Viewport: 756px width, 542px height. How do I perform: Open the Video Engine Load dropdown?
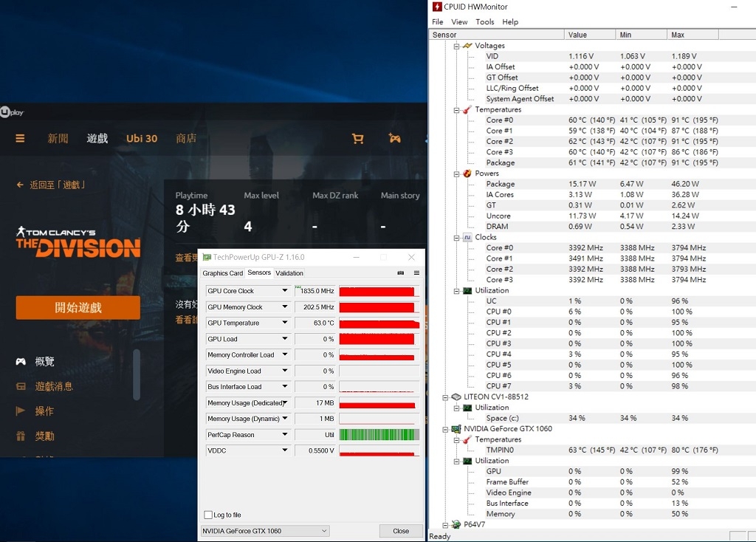[284, 371]
